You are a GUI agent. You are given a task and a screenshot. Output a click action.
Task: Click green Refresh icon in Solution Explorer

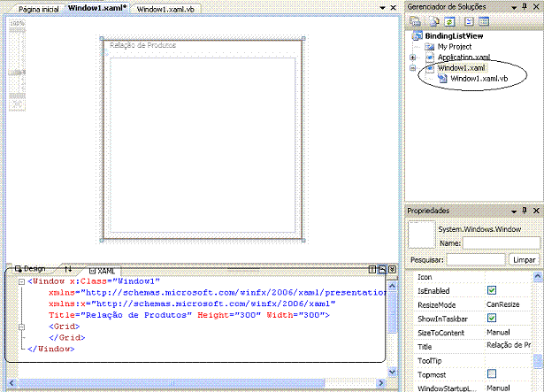click(x=449, y=21)
